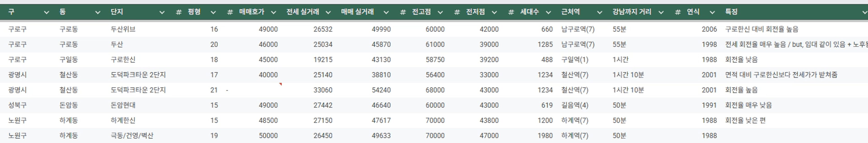Open the 강남까지 거리 column dropdown arrow
The image size is (868, 143).
pos(661,12)
